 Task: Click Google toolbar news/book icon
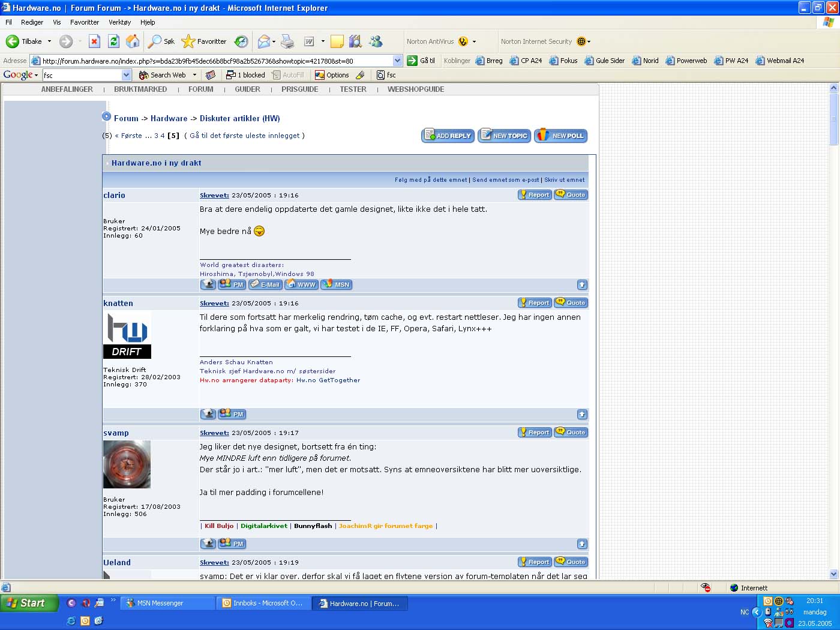(x=210, y=75)
